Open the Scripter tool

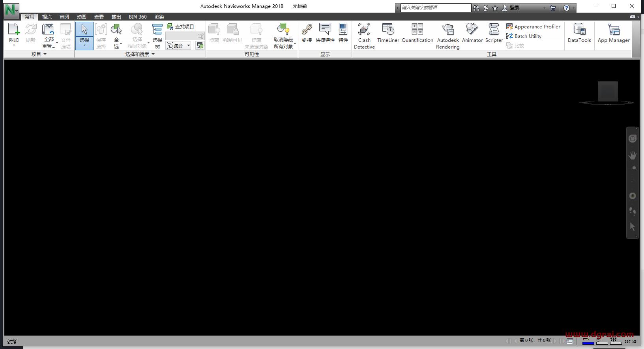point(494,33)
